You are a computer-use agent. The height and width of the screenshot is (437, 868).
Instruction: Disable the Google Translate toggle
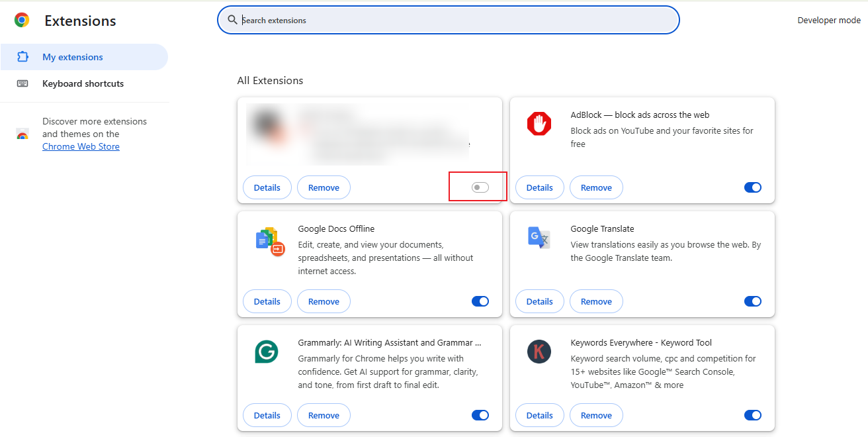click(x=752, y=301)
